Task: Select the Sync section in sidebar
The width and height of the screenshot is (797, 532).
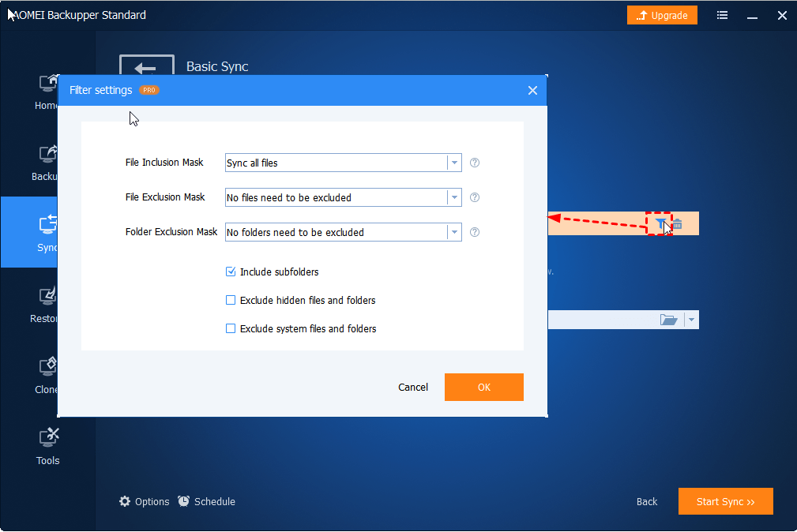Action: click(x=29, y=232)
